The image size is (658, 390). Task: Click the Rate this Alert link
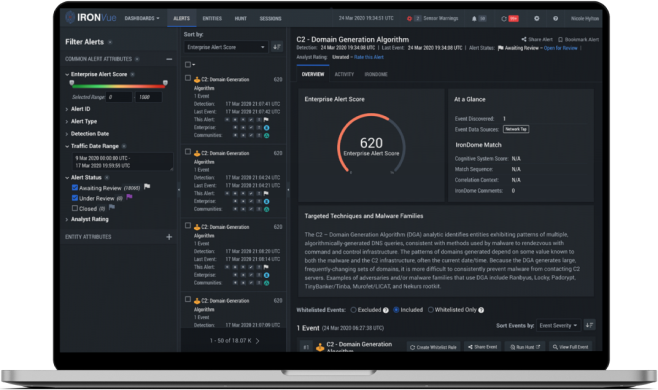[x=368, y=57]
